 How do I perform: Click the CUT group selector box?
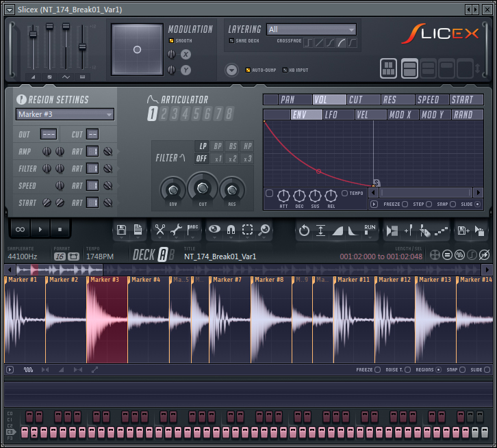point(92,134)
